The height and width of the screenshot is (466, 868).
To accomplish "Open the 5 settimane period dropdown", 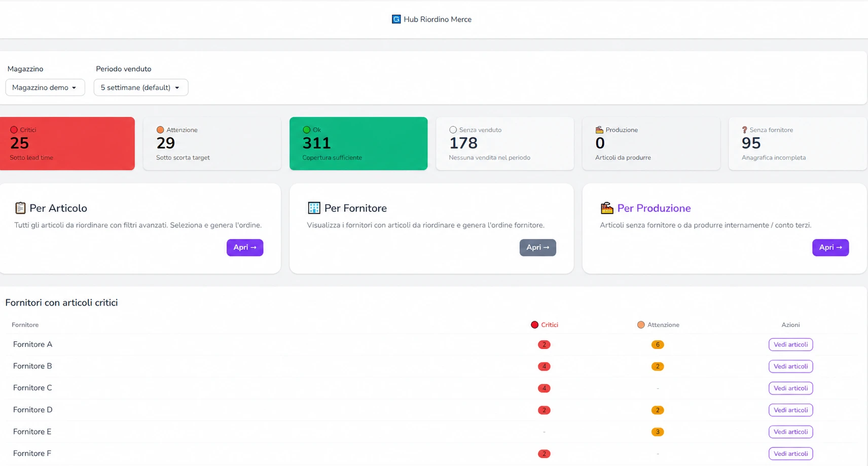I will click(x=141, y=87).
